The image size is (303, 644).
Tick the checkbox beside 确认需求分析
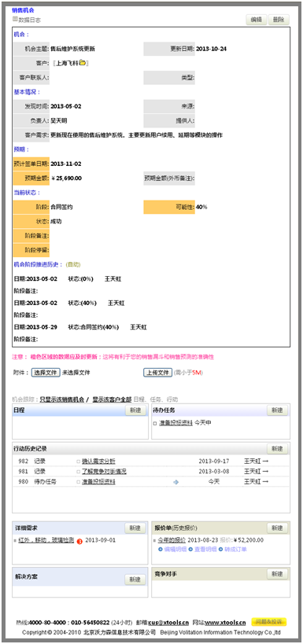pyautogui.click(x=79, y=462)
